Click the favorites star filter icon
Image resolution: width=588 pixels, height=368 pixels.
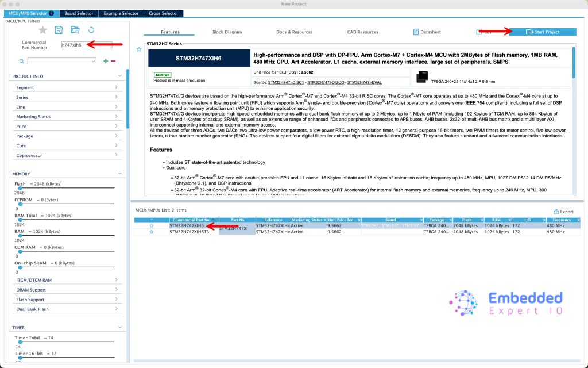tap(42, 30)
